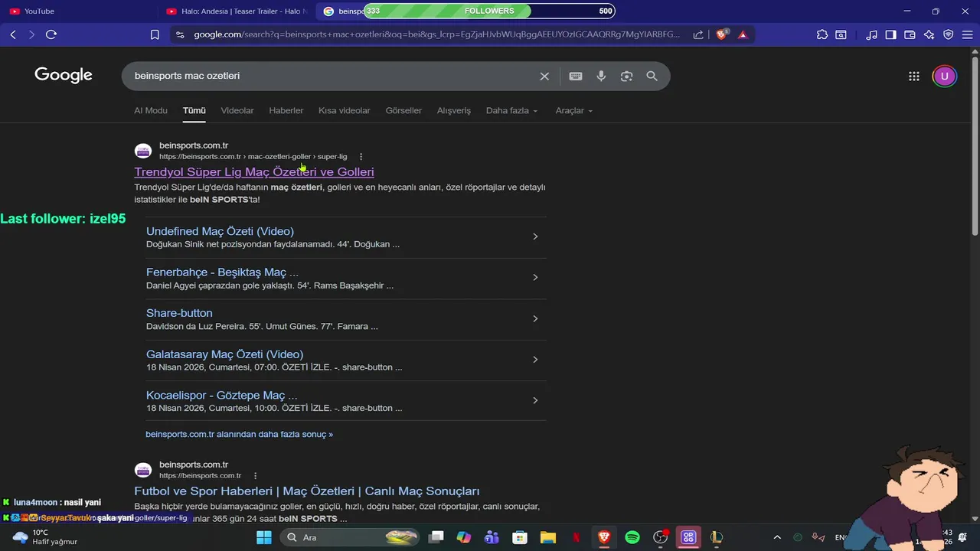Open the Share-button sitelink
Viewport: 980px width, 551px height.
(179, 313)
